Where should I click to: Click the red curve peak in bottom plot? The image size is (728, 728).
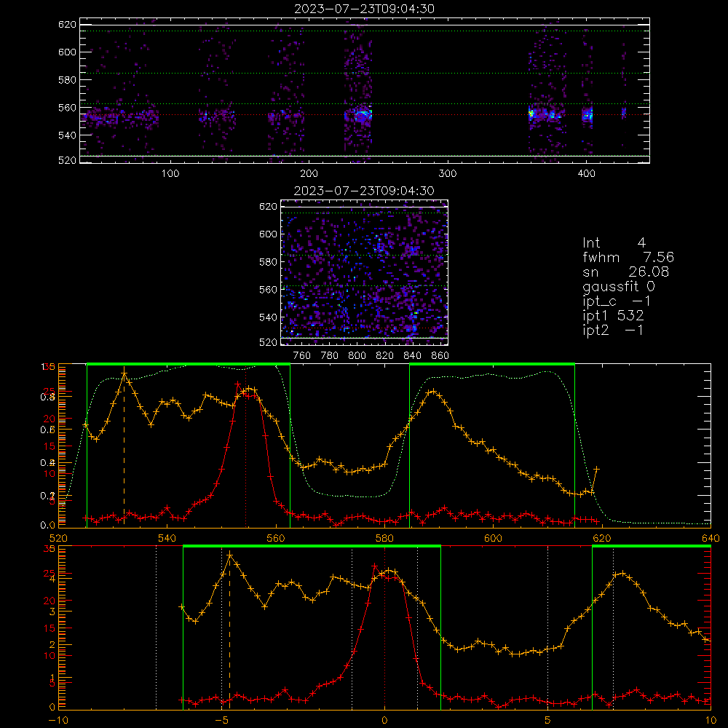point(375,566)
